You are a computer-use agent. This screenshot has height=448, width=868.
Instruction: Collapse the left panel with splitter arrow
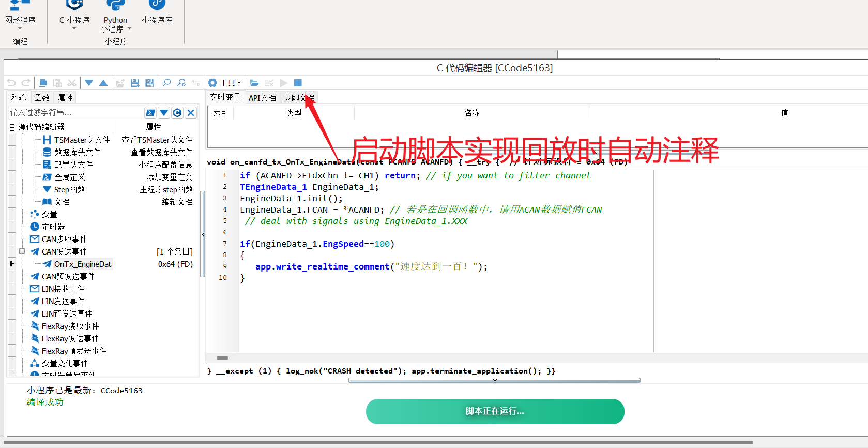tap(203, 234)
